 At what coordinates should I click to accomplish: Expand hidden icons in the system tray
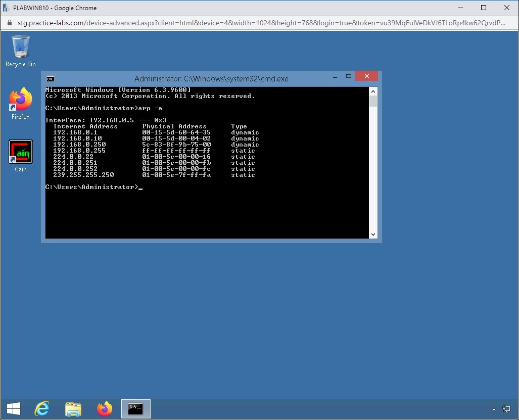point(494,408)
